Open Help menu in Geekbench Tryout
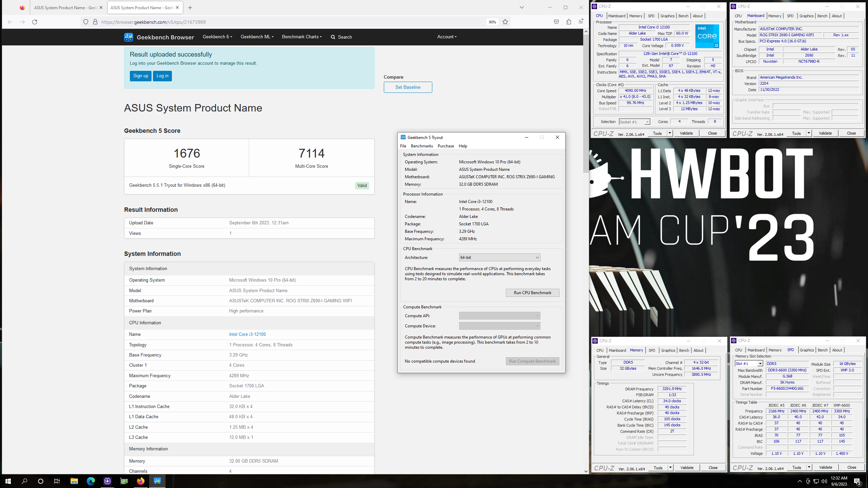Viewport: 868px width, 488px height. click(x=463, y=146)
